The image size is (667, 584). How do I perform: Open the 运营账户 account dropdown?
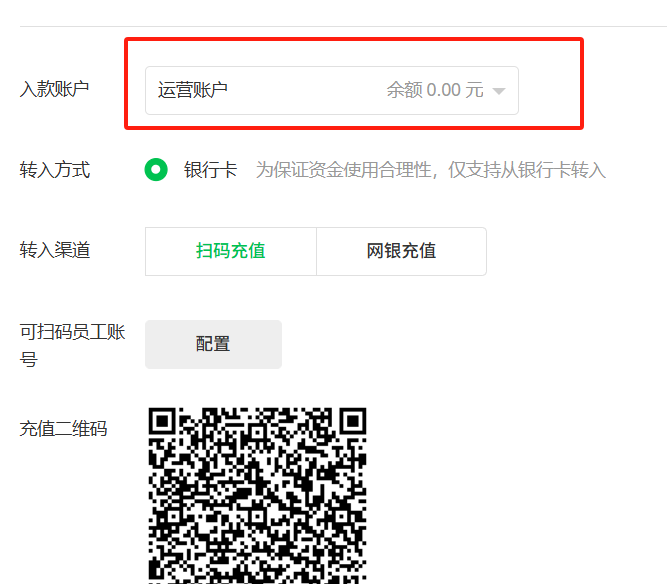(x=332, y=90)
